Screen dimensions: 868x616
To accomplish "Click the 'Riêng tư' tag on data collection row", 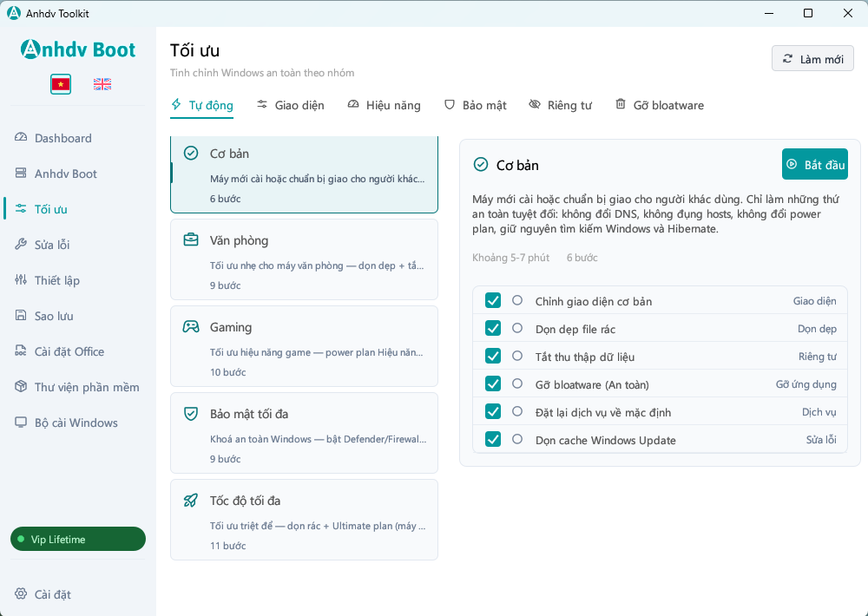I will pos(817,357).
